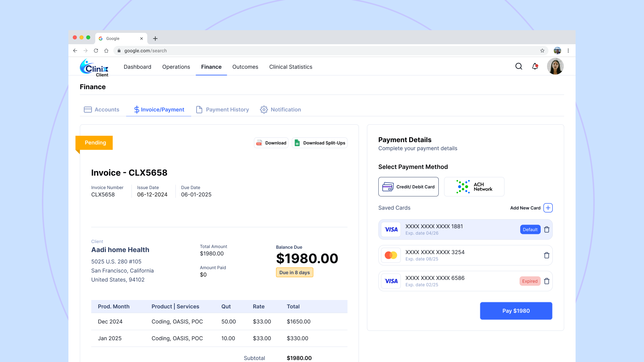Open the Operations menu item
The image size is (644, 362).
point(176,67)
